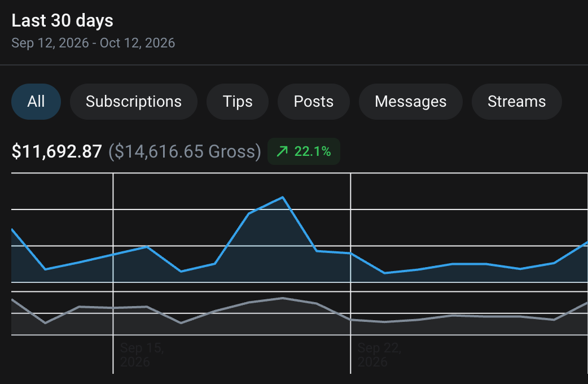Switch to the Subscriptions filter
The height and width of the screenshot is (384, 588).
134,102
